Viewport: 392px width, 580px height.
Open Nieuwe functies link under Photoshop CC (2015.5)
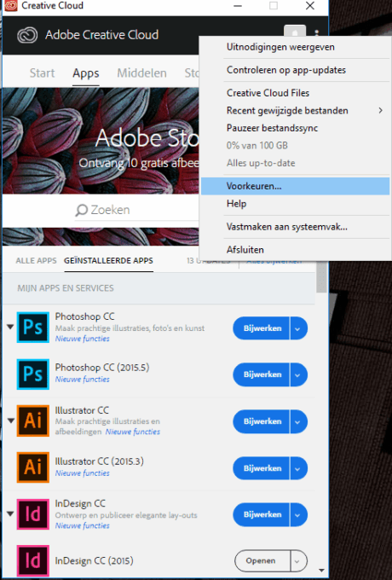(x=83, y=380)
